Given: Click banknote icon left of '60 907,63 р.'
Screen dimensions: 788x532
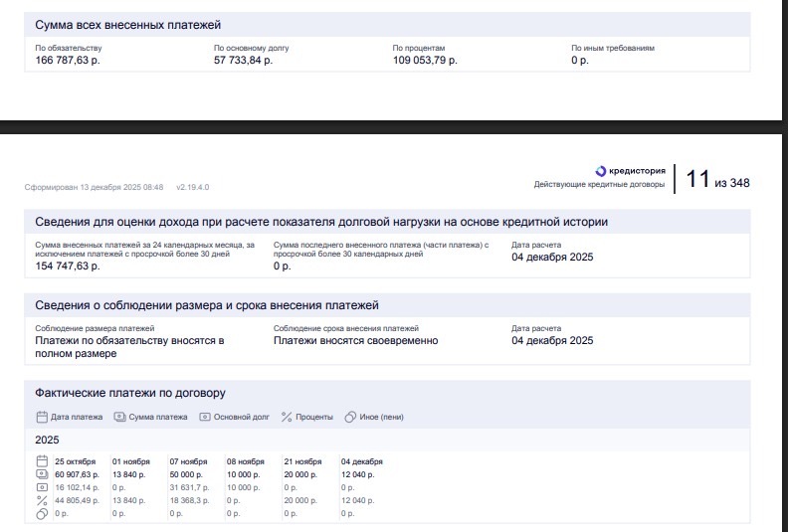Looking at the screenshot, I should tap(42, 474).
